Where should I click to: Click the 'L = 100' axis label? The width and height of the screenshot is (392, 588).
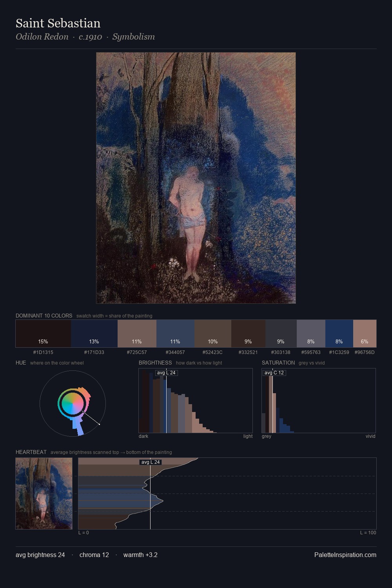click(x=368, y=532)
